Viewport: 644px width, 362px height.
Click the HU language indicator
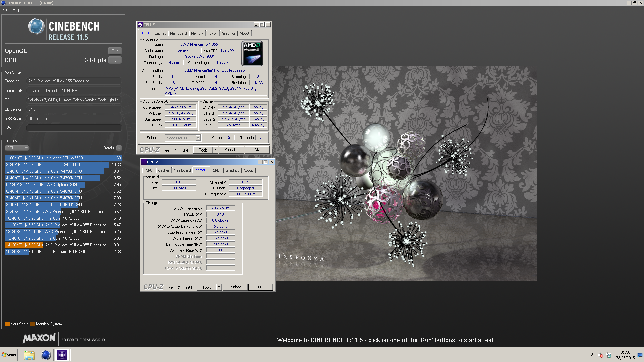pyautogui.click(x=590, y=354)
